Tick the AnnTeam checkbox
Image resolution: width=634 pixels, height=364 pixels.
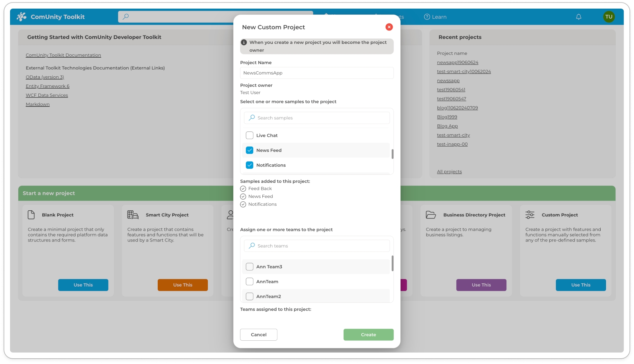249,282
